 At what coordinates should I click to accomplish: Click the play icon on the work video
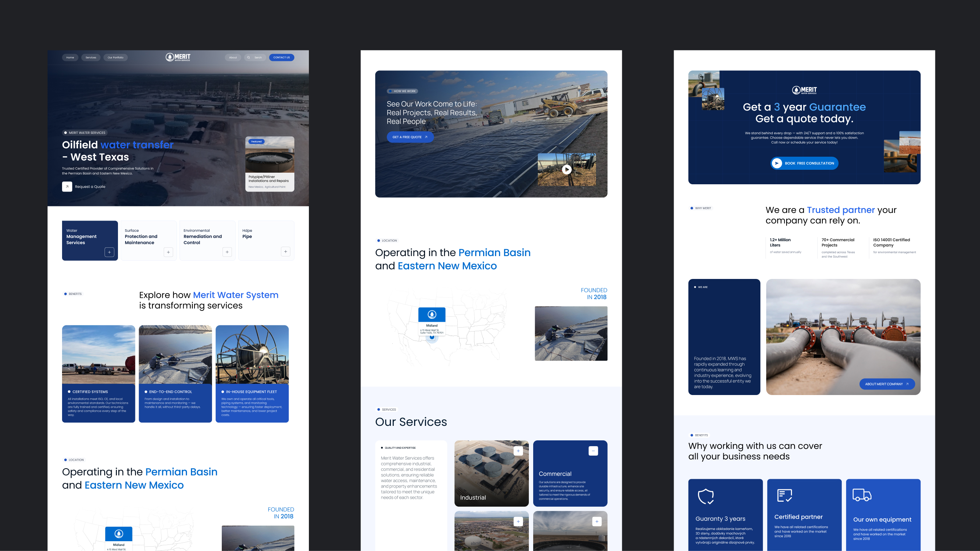tap(567, 170)
